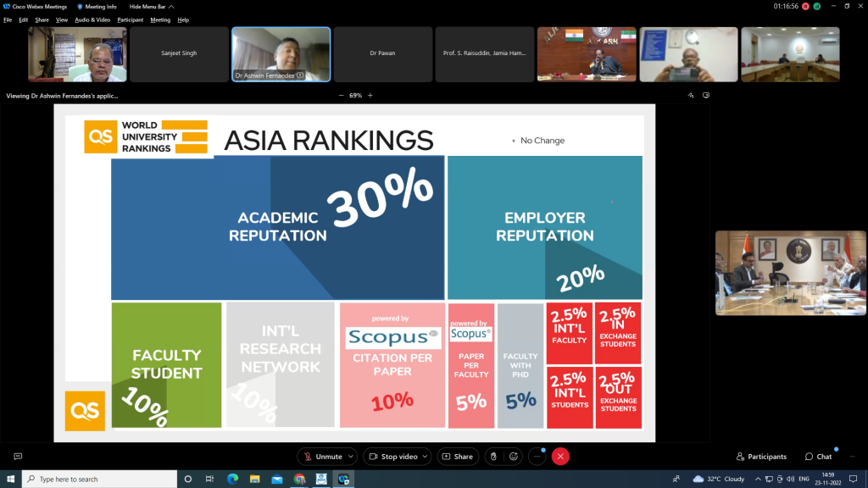The image size is (868, 488).
Task: Select the conference room video tile at far right
Action: [790, 54]
